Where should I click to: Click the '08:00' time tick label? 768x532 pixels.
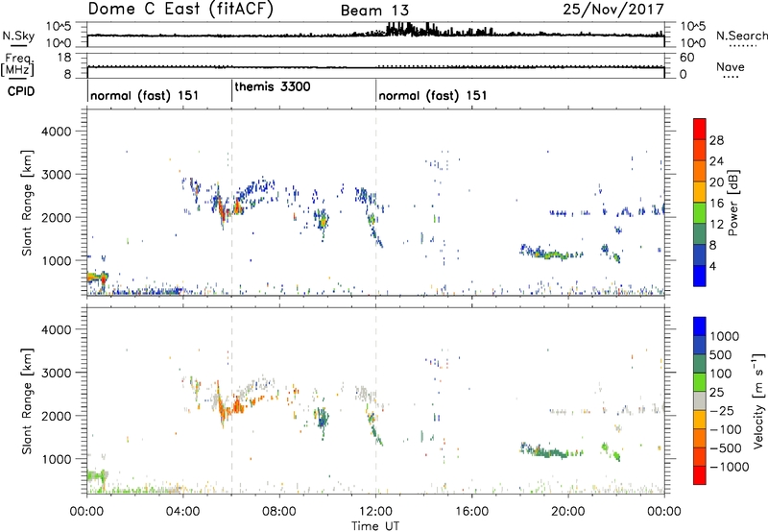click(279, 512)
